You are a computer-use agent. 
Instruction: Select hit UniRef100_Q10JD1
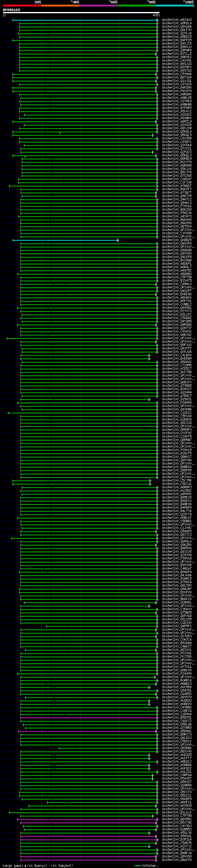tap(177, 81)
